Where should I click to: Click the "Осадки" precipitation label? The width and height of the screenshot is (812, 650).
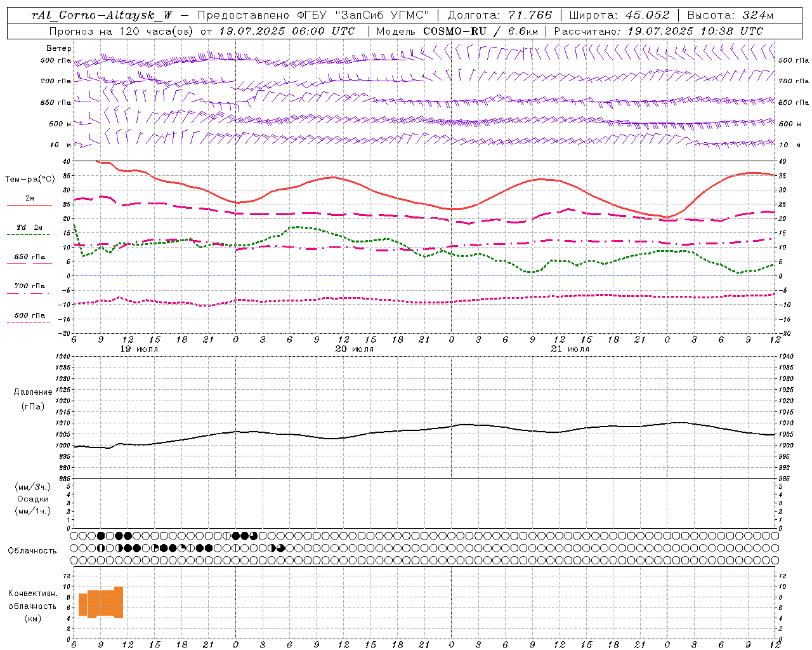point(33,499)
